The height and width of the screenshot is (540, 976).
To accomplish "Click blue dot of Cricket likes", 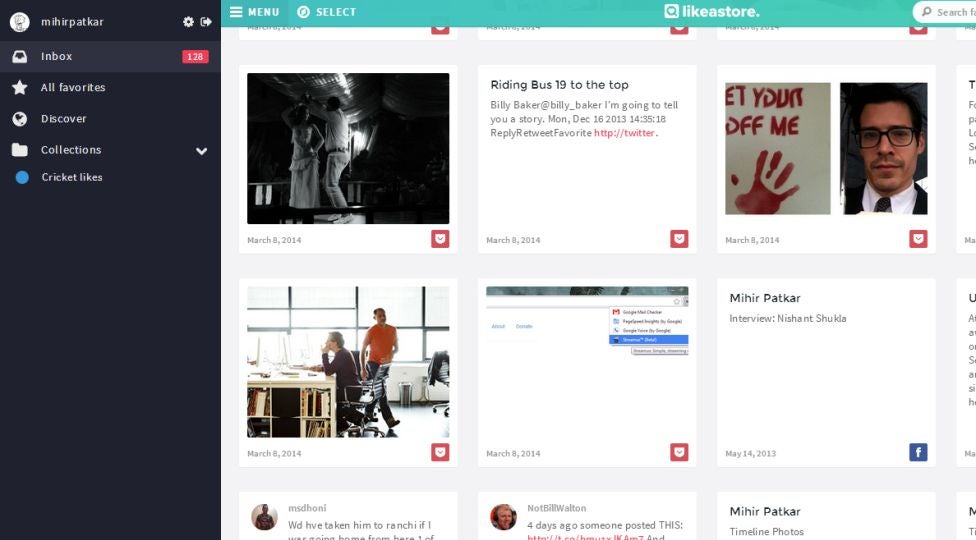I will click(22, 177).
